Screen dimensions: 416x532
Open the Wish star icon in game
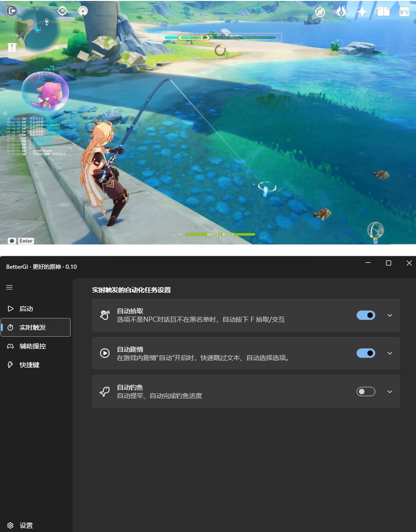click(362, 12)
